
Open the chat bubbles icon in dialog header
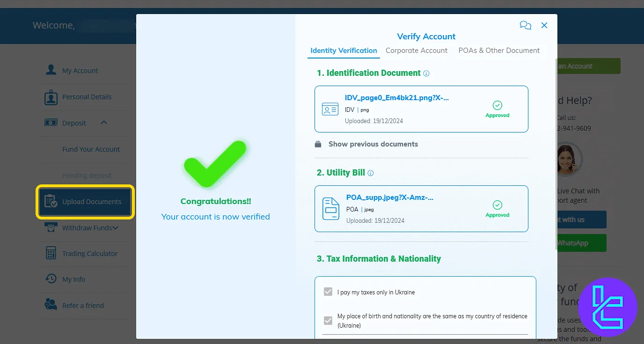tap(525, 25)
